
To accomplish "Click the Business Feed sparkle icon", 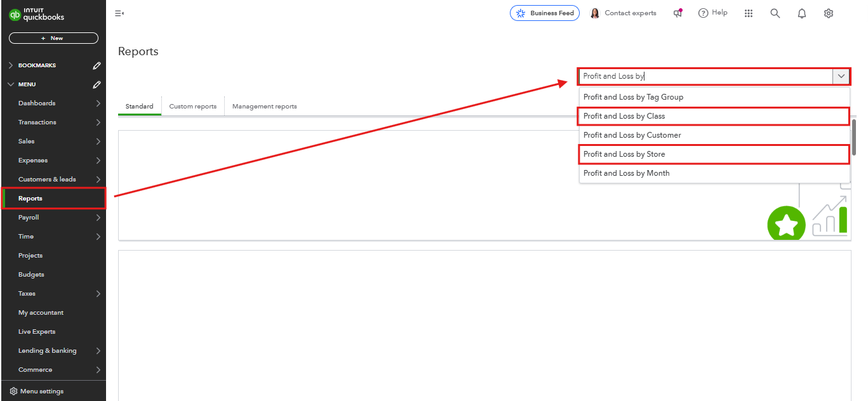I will pos(521,13).
